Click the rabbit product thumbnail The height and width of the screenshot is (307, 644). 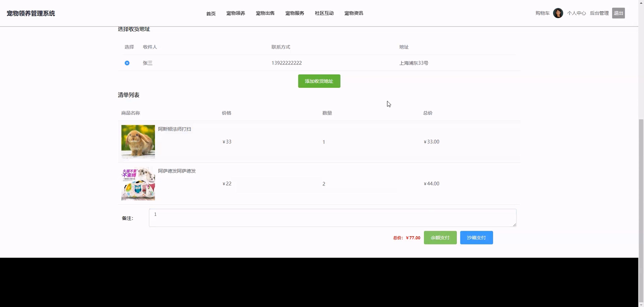138,142
